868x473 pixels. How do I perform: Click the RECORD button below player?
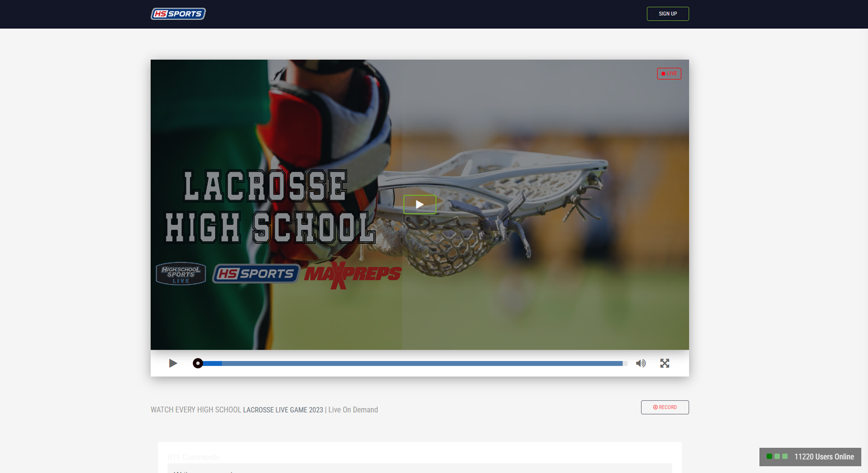[665, 407]
